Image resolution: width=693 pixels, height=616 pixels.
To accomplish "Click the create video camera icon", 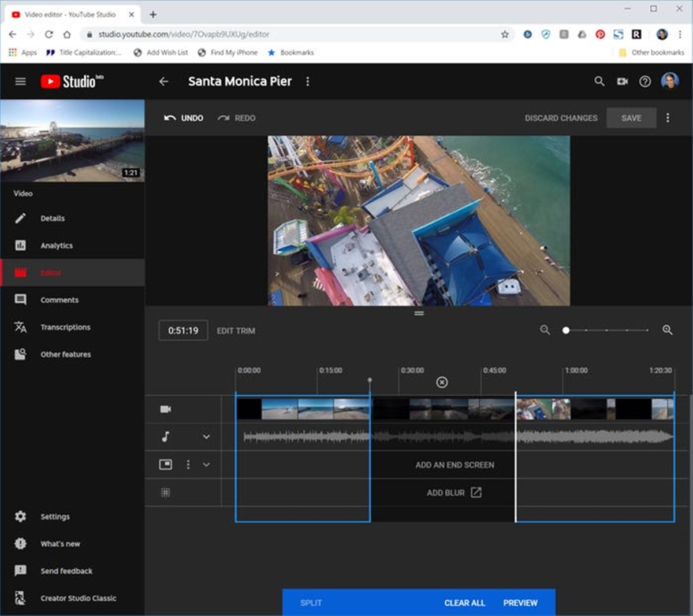I will 622,81.
